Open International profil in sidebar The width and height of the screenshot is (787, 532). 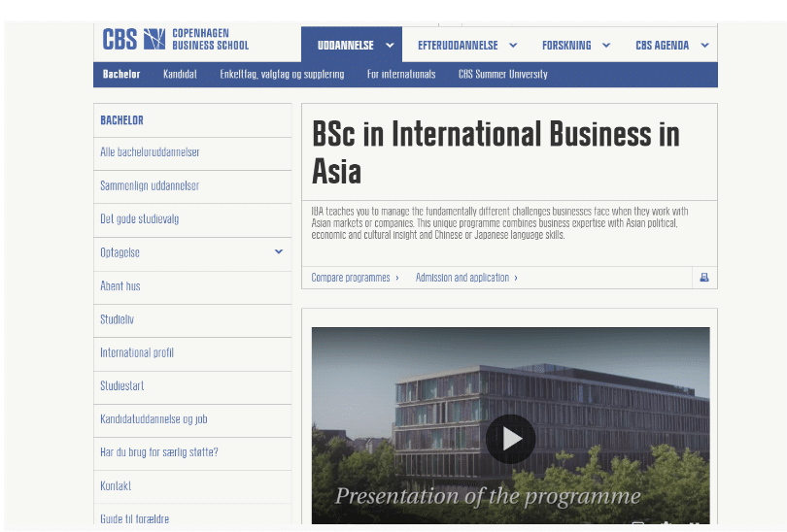(x=192, y=352)
